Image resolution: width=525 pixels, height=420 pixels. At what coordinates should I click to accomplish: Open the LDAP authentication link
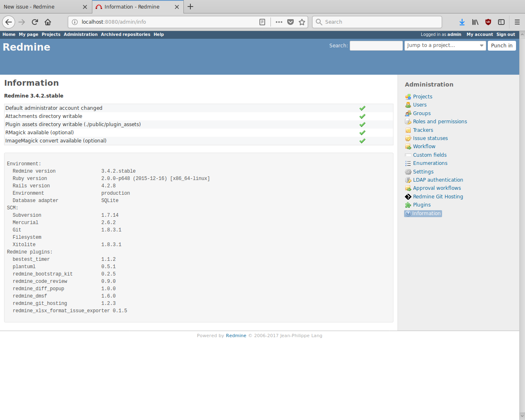(438, 180)
